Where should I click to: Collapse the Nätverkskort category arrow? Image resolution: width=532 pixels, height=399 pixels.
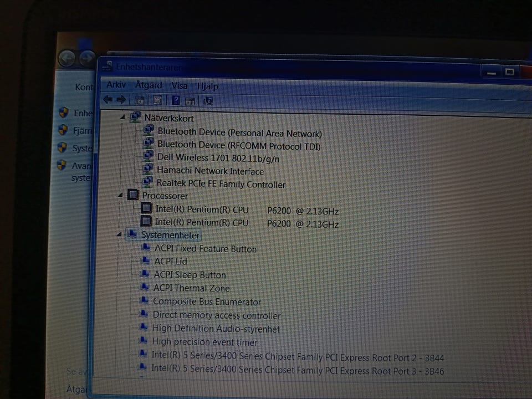click(122, 117)
